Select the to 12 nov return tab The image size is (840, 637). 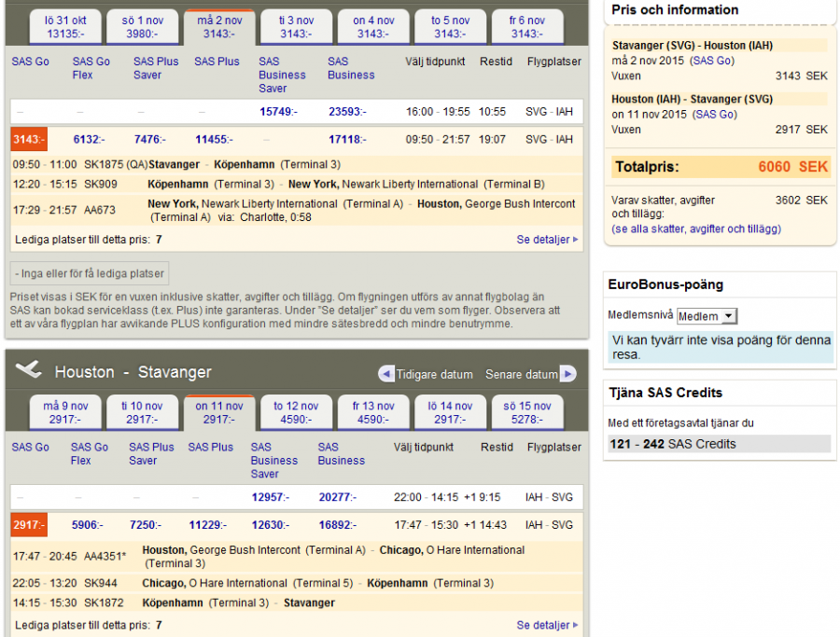click(x=296, y=413)
